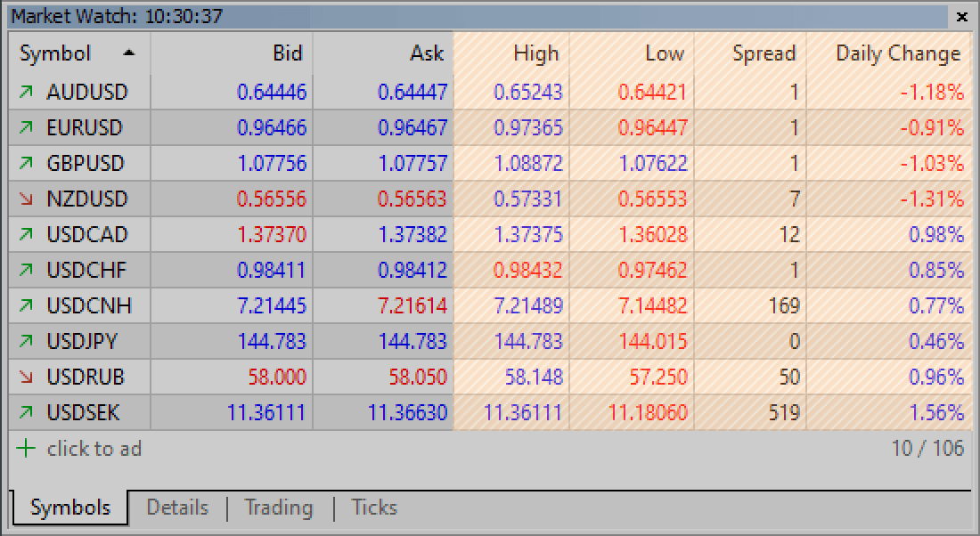Sort by Symbol column header arrow

(x=129, y=53)
